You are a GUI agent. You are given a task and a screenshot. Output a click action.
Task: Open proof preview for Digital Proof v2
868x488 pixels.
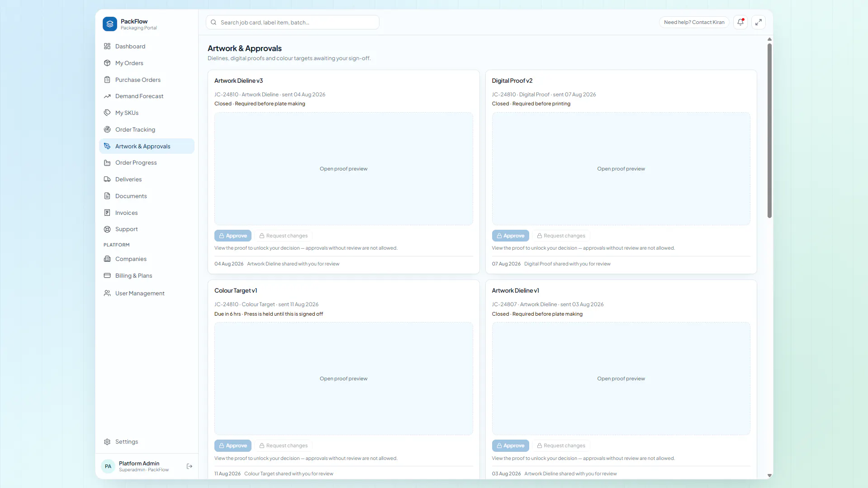621,169
